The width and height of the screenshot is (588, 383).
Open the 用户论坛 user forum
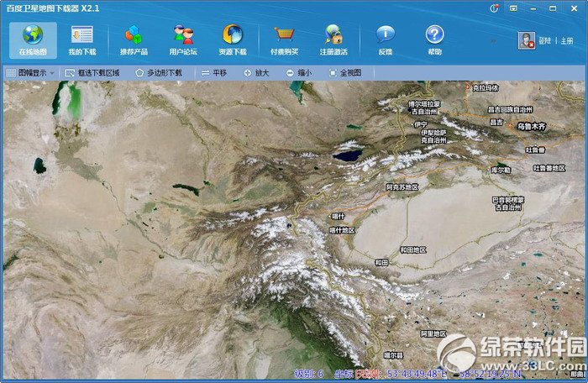183,40
